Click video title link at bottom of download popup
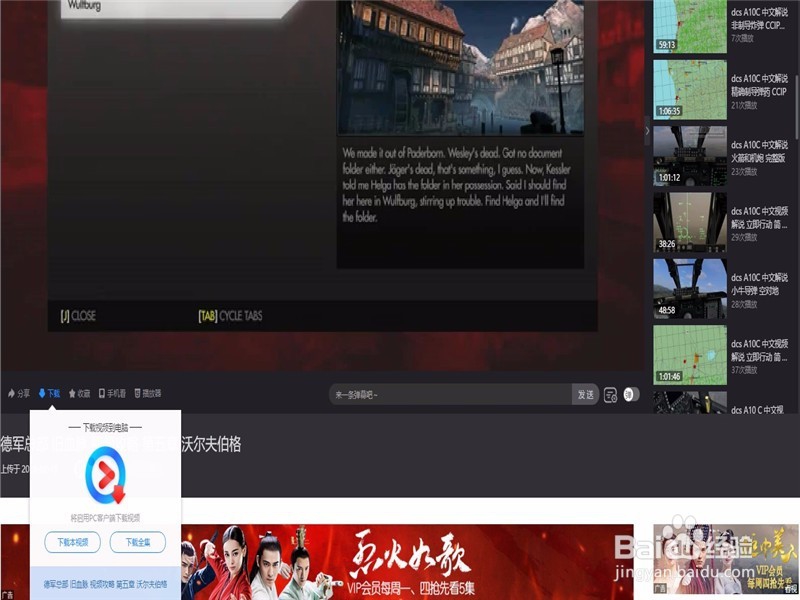The width and height of the screenshot is (800, 600). (106, 584)
